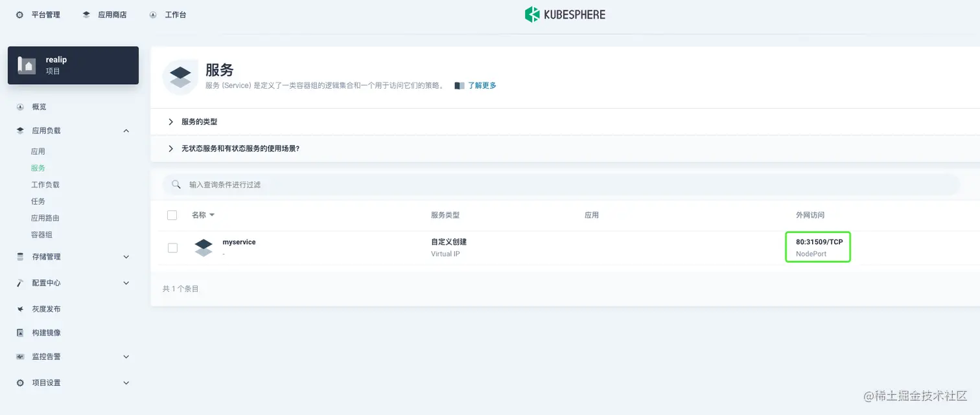Click the 项目设置 gear icon

[x=20, y=383]
